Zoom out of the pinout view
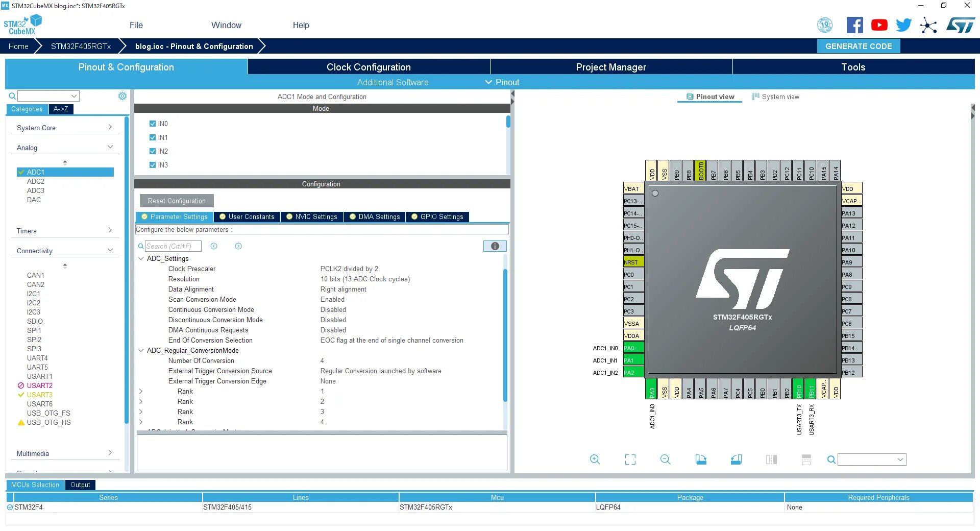 tap(665, 460)
